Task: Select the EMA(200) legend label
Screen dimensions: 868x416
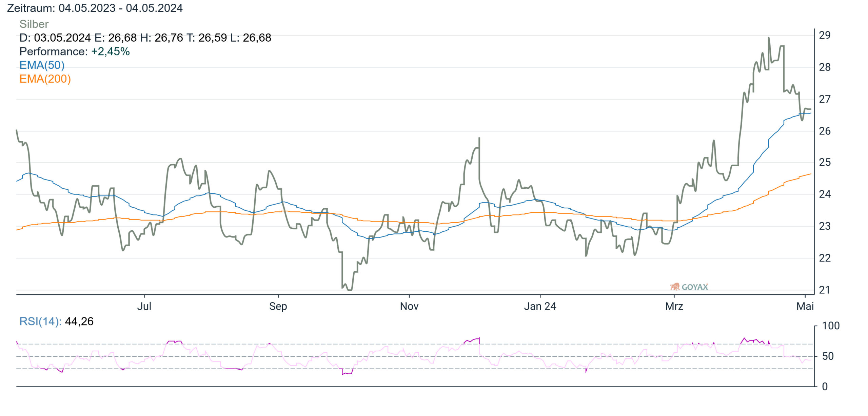Action: click(45, 79)
